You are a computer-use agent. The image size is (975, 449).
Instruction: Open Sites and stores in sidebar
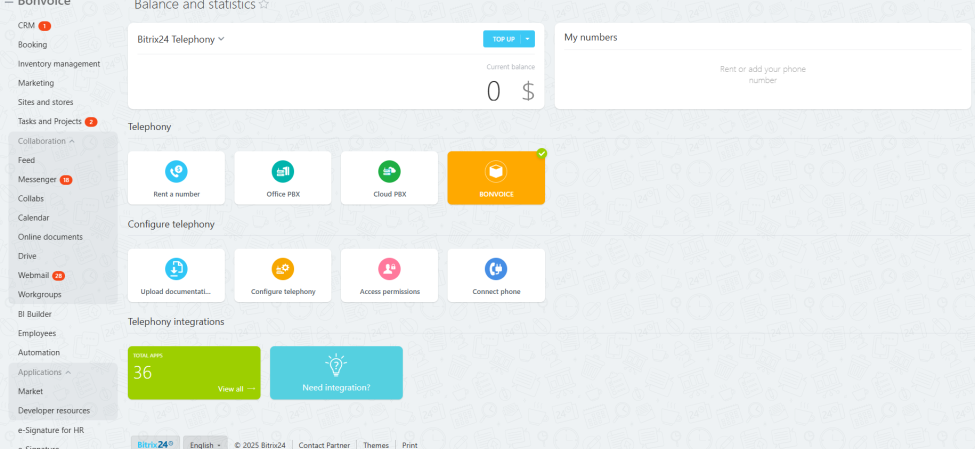click(45, 102)
